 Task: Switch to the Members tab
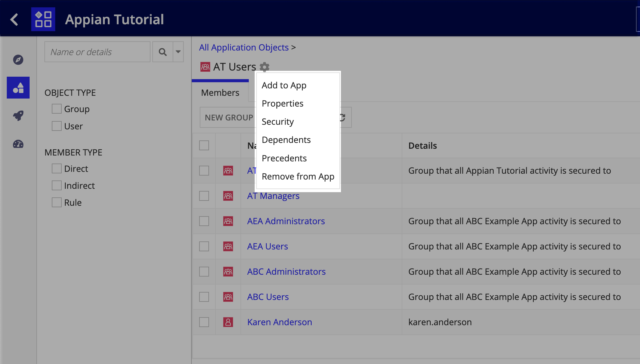point(220,93)
